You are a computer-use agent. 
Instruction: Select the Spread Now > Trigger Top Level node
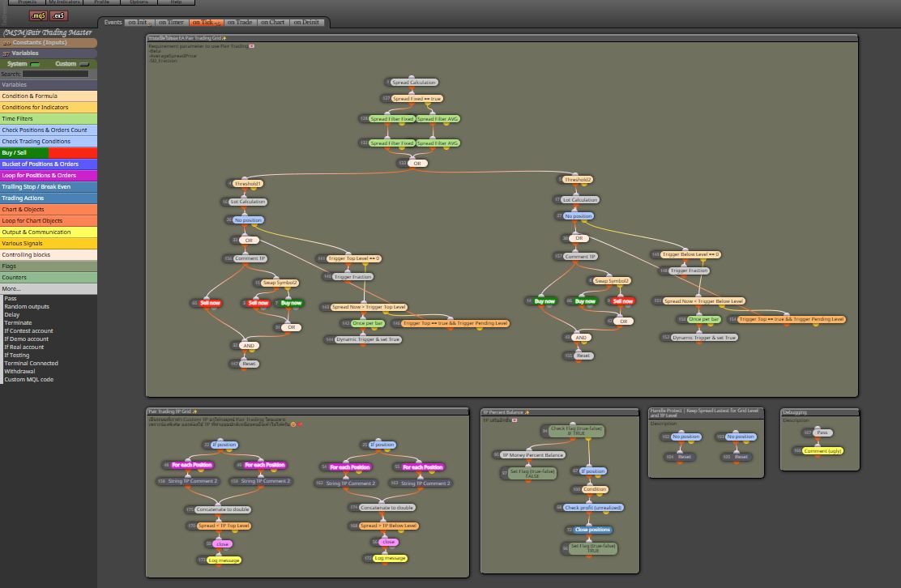369,307
